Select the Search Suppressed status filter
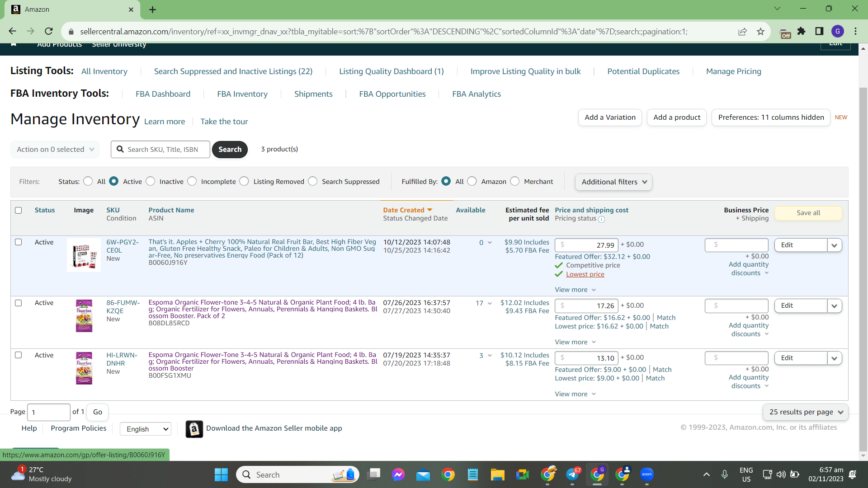 [x=313, y=181]
